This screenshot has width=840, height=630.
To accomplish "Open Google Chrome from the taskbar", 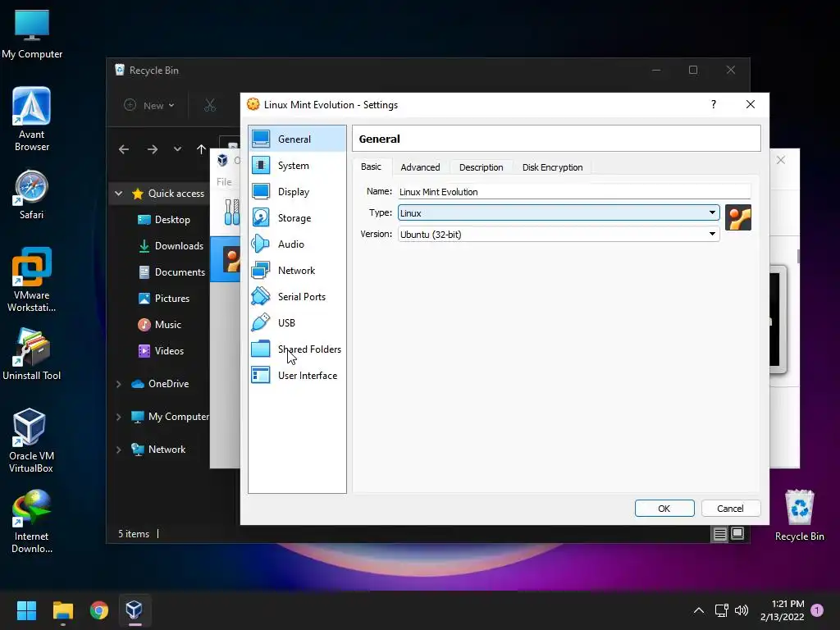I will (99, 610).
